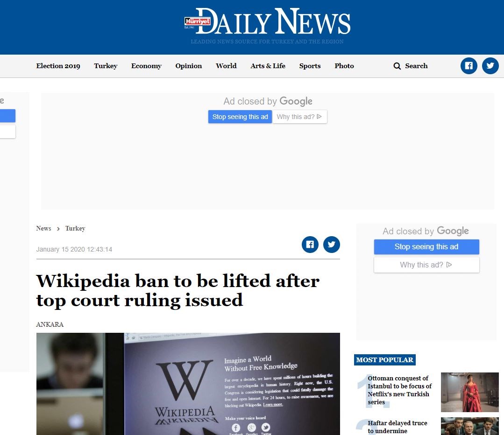Click the Facebook icon in the header
Image resolution: width=504 pixels, height=435 pixels.
point(469,66)
